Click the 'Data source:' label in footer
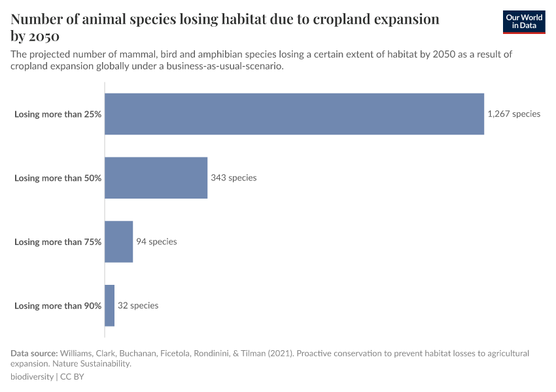The width and height of the screenshot is (556, 392). 34,353
